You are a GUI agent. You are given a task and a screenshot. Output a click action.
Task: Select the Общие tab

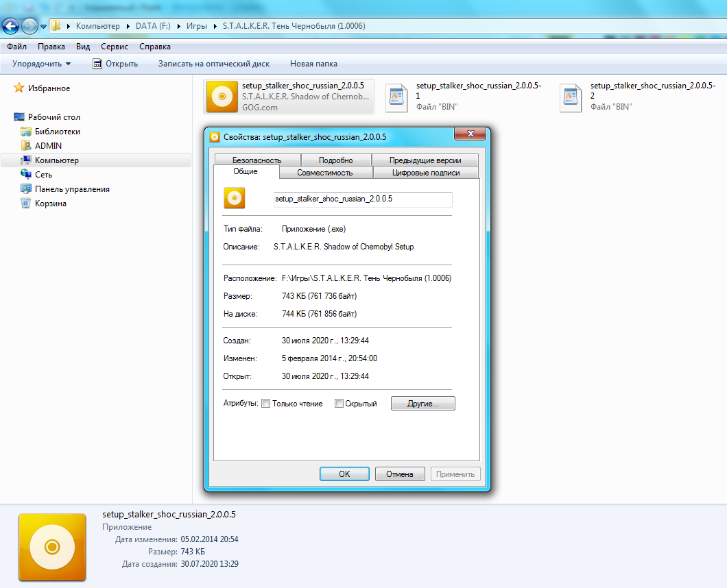tap(246, 171)
